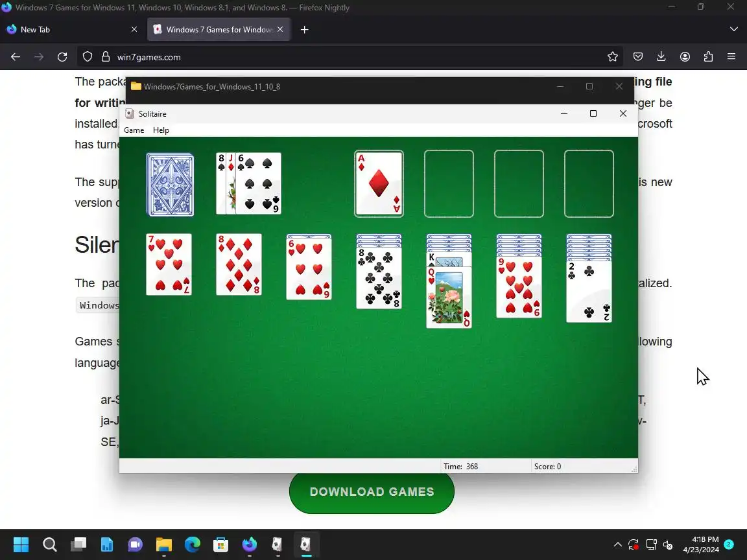Open Task View from the taskbar
Screen dimensions: 747x560
pyautogui.click(x=78, y=544)
